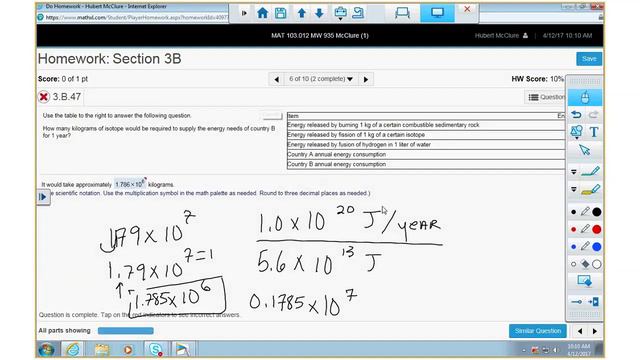This screenshot has width=640, height=360.
Task: Click the clear screen annotations icon
Action: point(584,282)
